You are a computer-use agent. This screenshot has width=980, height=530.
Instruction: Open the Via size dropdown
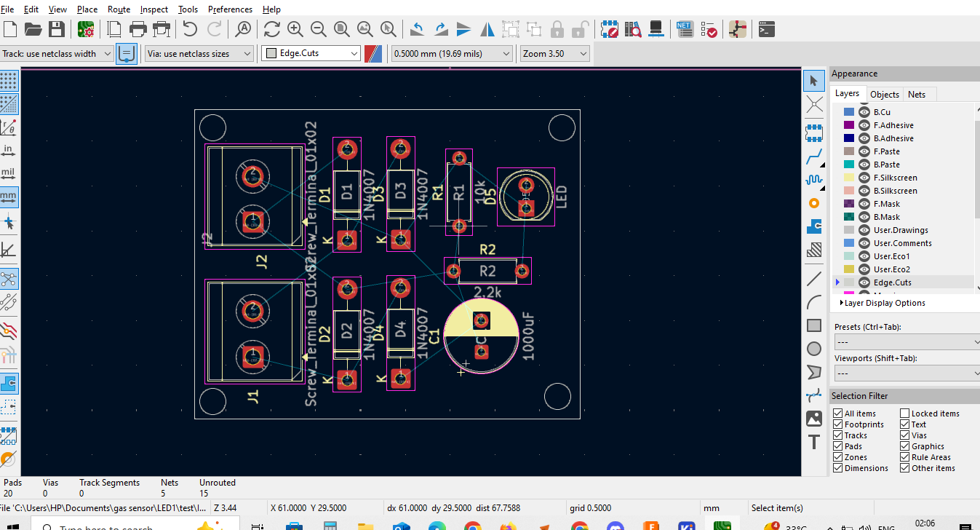199,53
